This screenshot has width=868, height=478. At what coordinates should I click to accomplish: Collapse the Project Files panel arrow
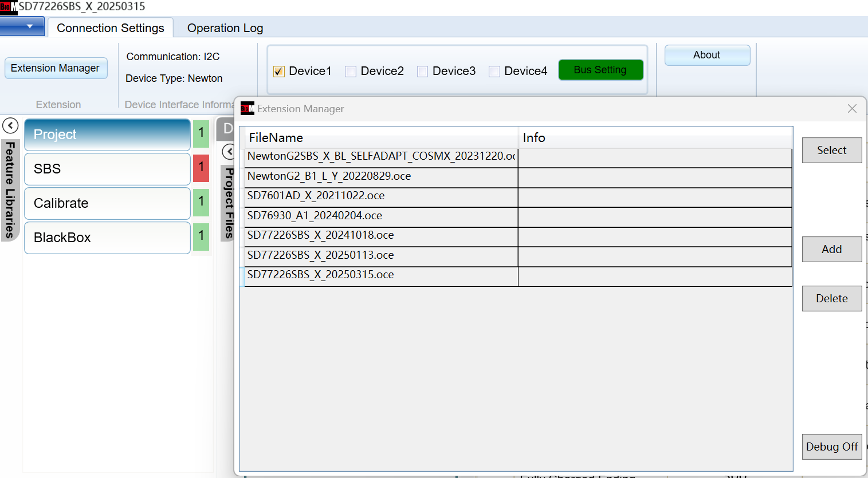(229, 152)
